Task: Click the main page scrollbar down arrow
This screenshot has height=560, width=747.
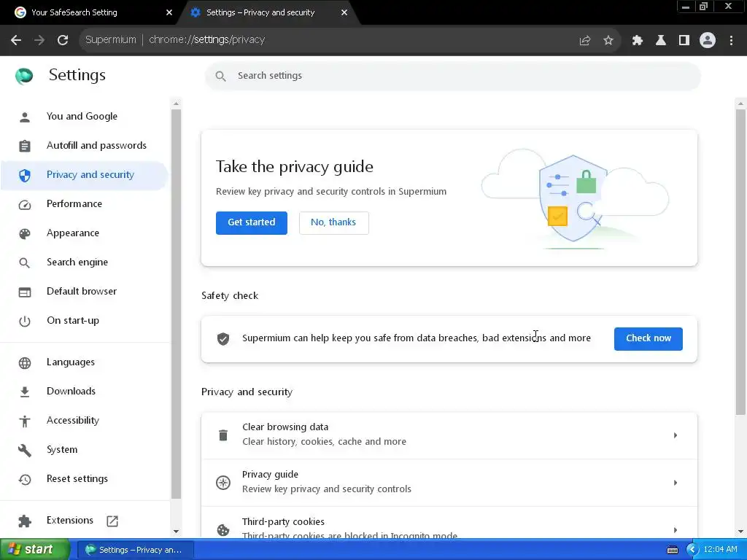Action: [740, 532]
